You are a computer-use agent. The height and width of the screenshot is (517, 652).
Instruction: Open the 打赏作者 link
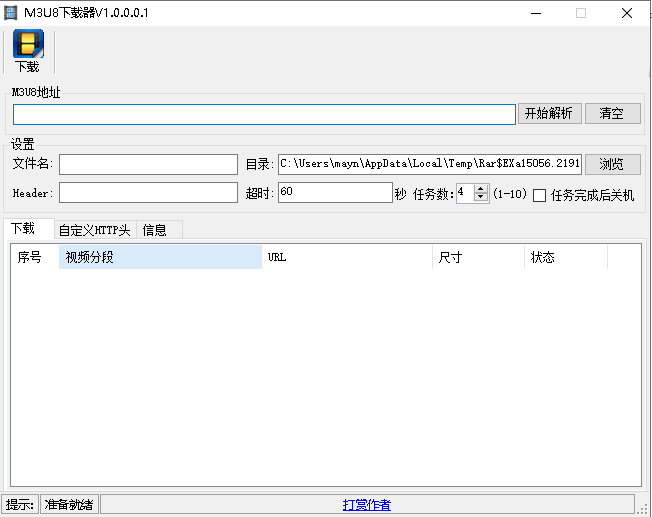(367, 505)
